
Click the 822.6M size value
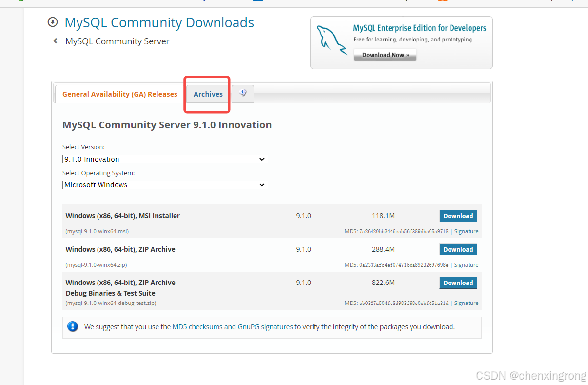pyautogui.click(x=383, y=283)
